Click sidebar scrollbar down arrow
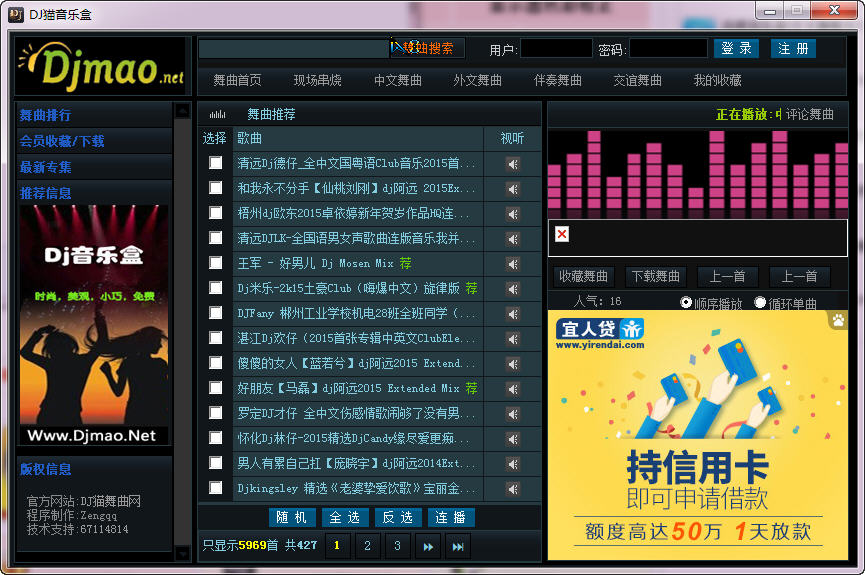The image size is (865, 575). click(x=183, y=553)
